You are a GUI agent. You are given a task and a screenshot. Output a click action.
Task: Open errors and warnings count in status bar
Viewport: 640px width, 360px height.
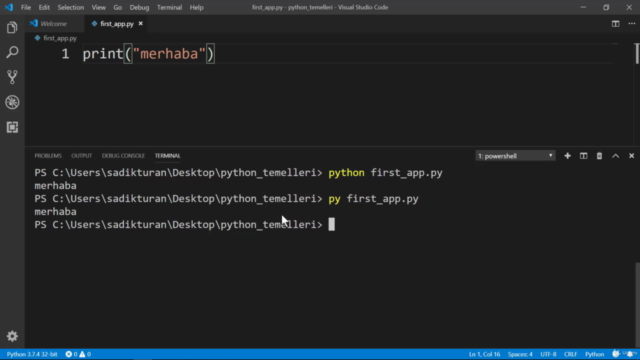click(78, 354)
